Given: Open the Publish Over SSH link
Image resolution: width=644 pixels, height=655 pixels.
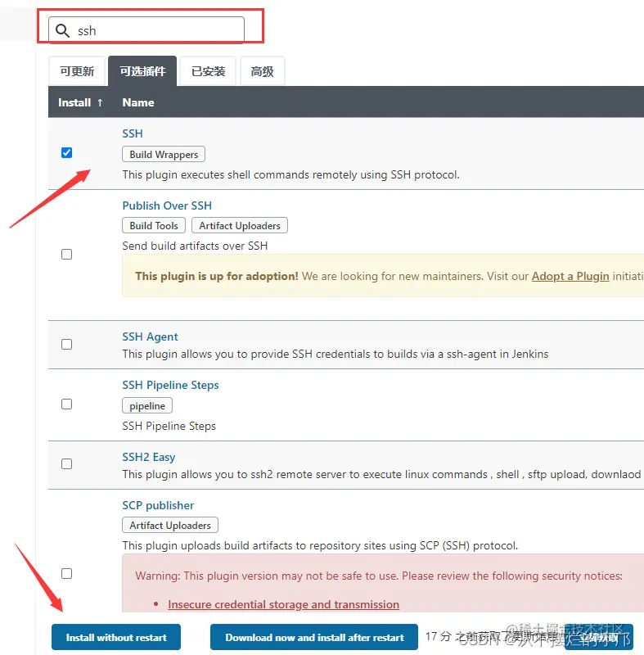Looking at the screenshot, I should click(167, 206).
